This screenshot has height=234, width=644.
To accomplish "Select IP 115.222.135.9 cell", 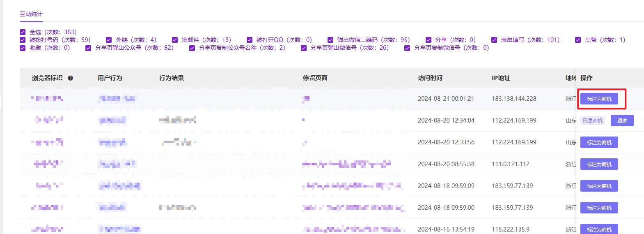I will (x=511, y=229).
